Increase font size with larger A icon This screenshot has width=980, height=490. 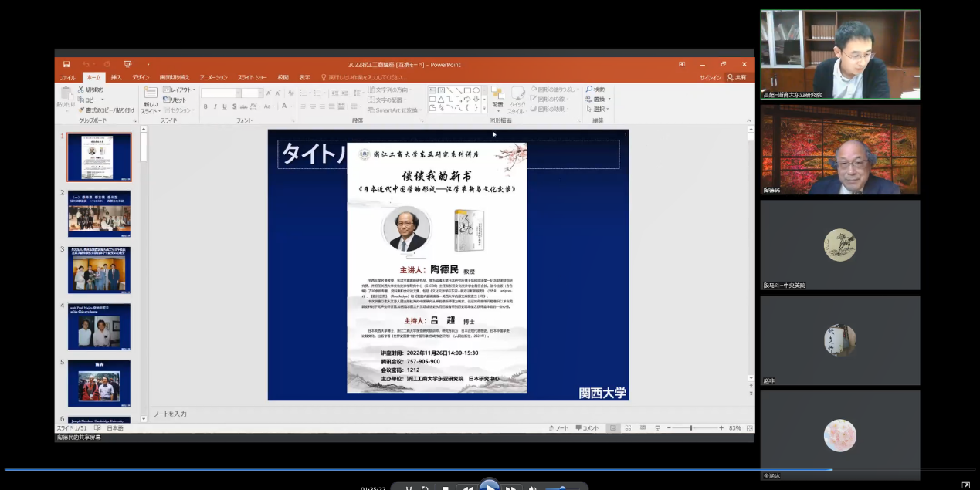(268, 93)
